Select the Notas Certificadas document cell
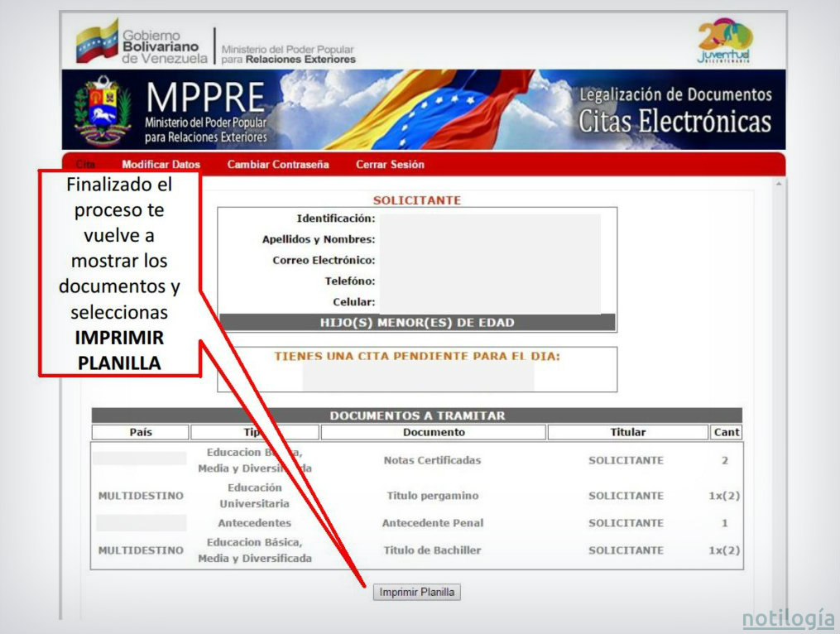Screen dimensions: 840x634 [432, 460]
